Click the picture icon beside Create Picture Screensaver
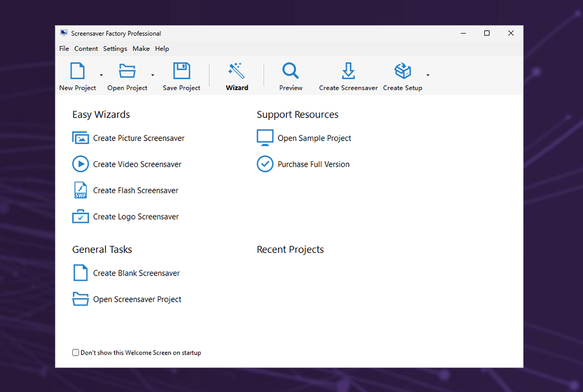 coord(80,138)
